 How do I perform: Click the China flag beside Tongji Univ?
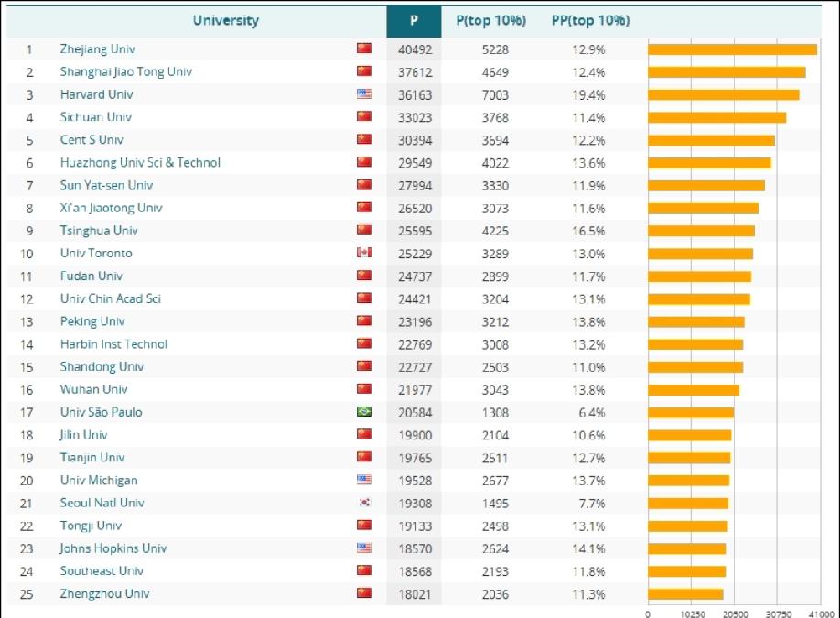[364, 525]
